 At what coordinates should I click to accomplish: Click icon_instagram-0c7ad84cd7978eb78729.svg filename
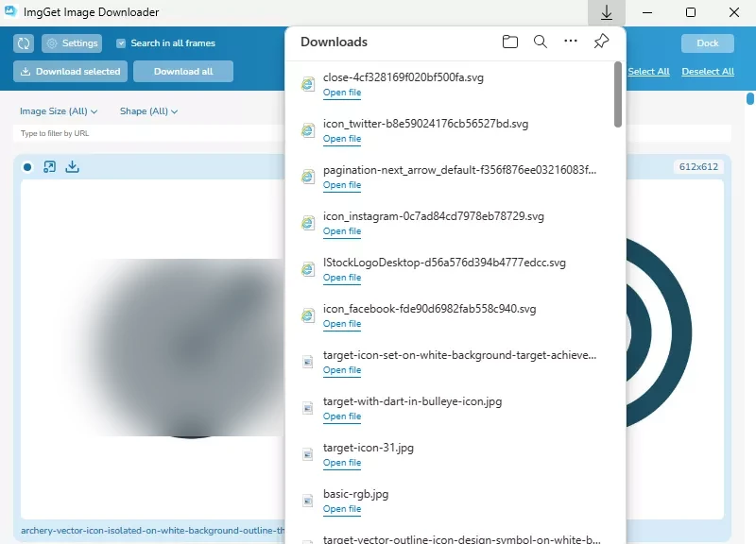[x=434, y=216]
